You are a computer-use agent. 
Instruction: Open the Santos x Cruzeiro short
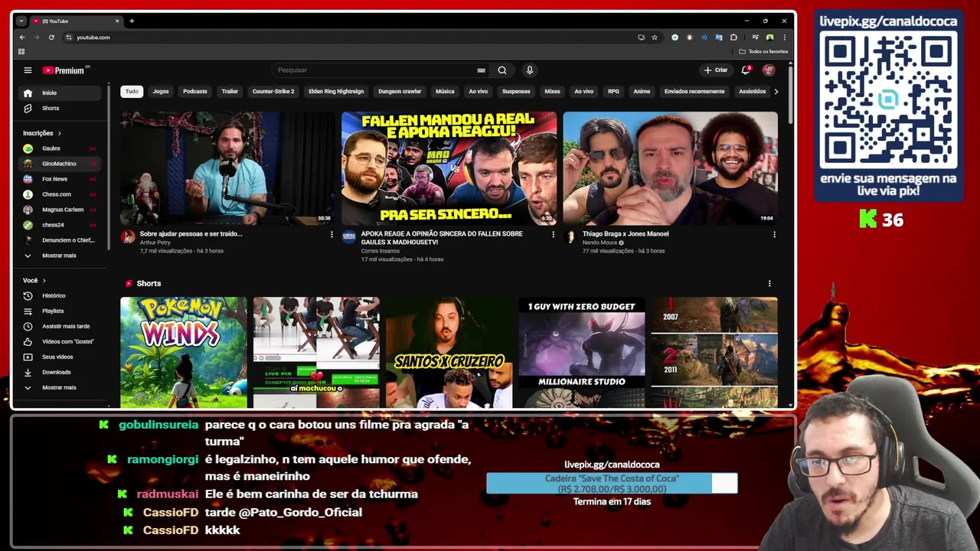[x=449, y=353]
